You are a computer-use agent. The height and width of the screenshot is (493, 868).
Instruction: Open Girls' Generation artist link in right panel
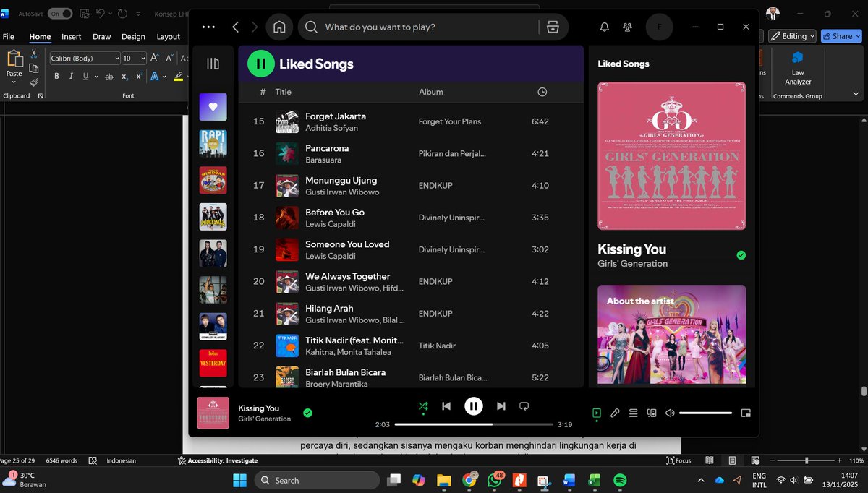(x=632, y=264)
